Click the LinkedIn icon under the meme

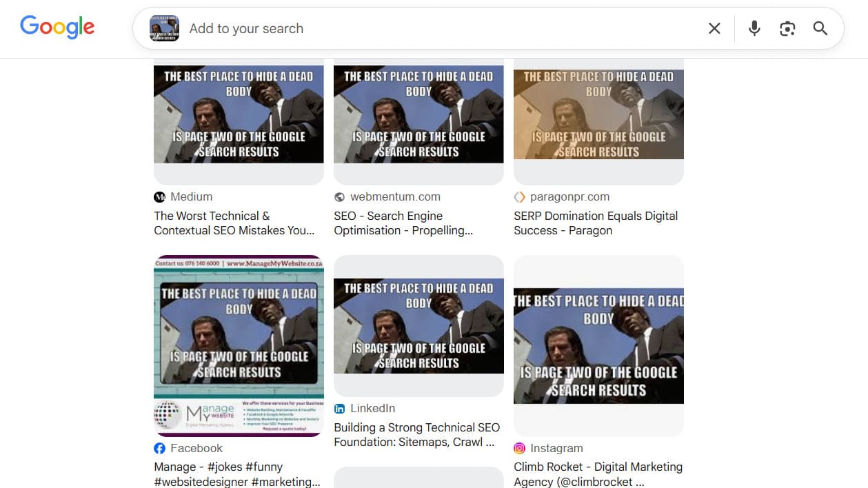pyautogui.click(x=340, y=408)
